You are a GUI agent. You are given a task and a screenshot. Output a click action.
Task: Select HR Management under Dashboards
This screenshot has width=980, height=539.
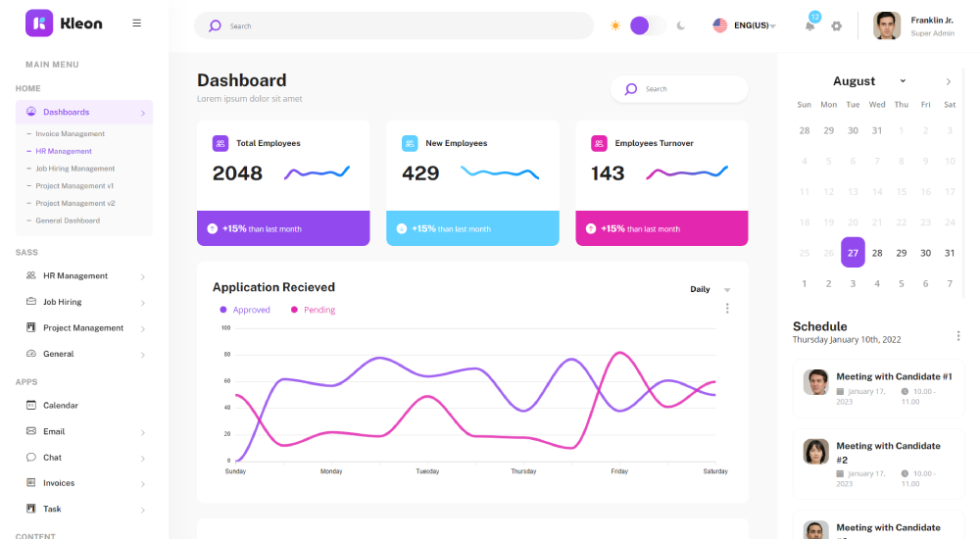tap(64, 151)
